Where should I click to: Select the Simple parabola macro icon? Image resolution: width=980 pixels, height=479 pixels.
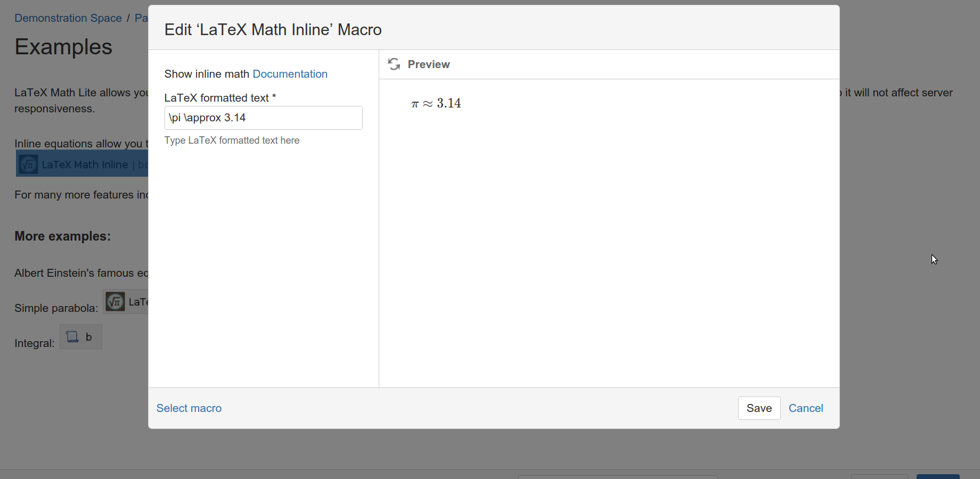pos(115,302)
